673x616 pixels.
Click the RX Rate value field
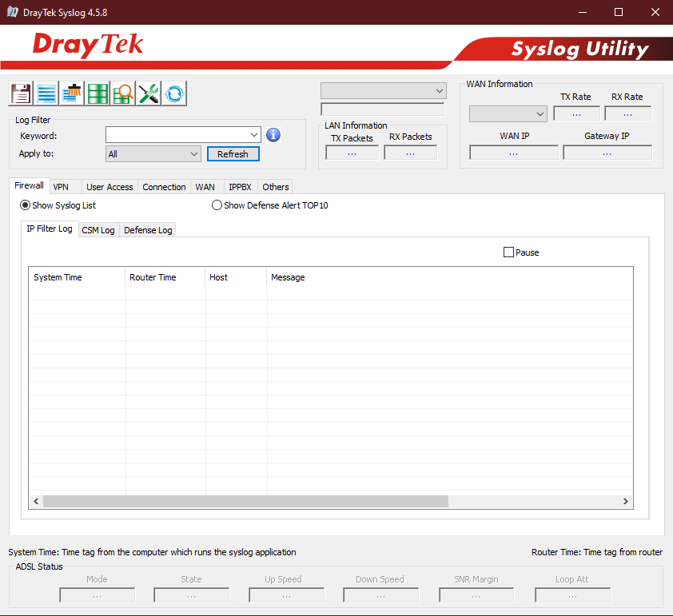pos(627,113)
